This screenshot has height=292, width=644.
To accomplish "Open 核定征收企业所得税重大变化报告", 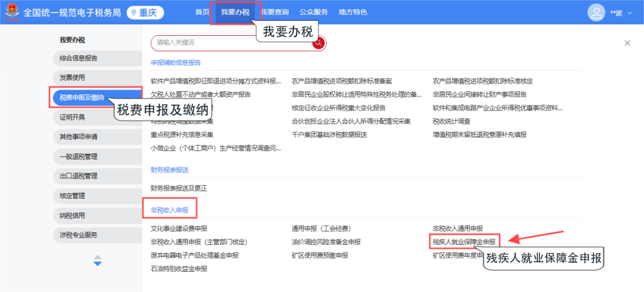I will click(339, 108).
